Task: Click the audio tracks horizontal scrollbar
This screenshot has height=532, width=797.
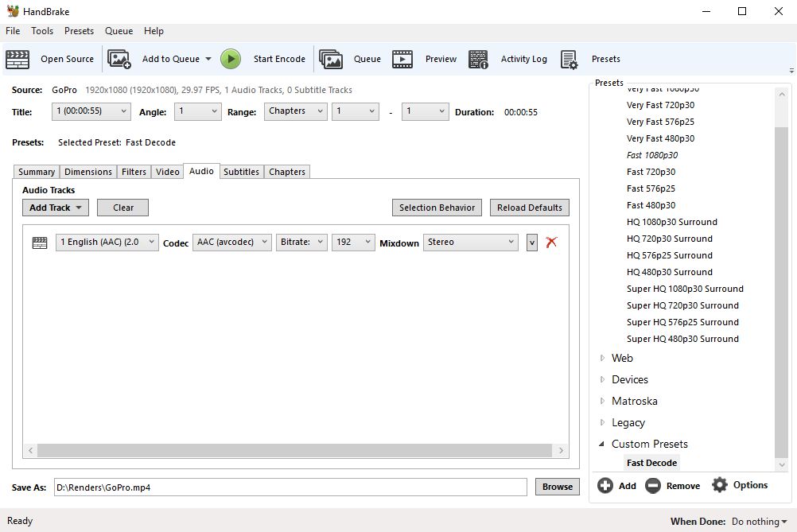Action: pos(295,450)
